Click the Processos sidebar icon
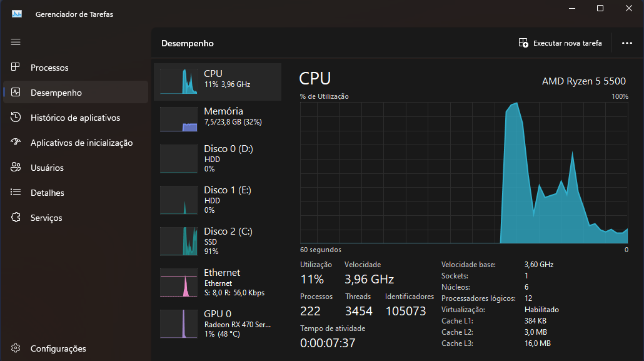Image resolution: width=644 pixels, height=361 pixels. [16, 67]
